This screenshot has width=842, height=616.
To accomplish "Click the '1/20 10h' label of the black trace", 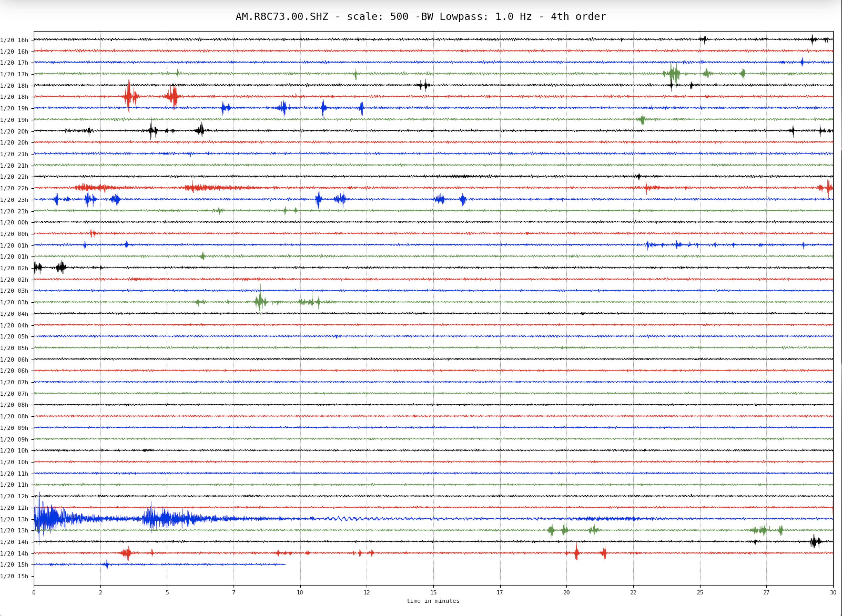I will pyautogui.click(x=14, y=450).
